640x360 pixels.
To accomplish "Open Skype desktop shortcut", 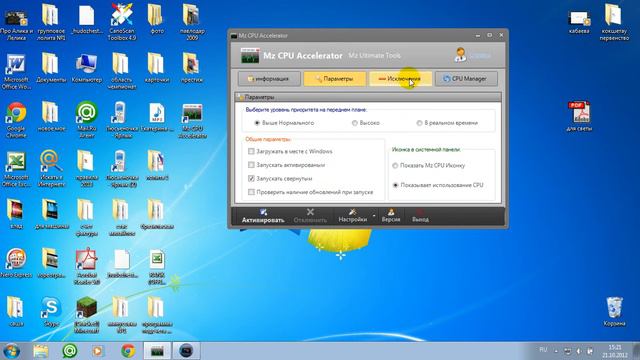I will [51, 312].
